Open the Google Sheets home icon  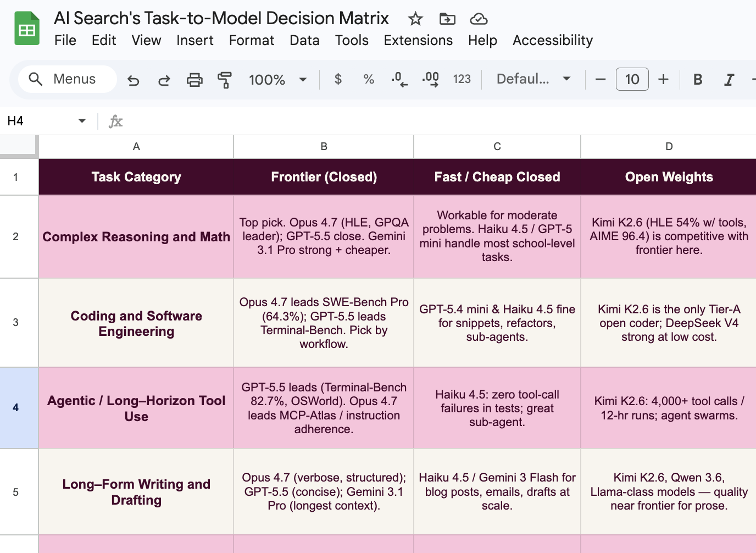pyautogui.click(x=26, y=28)
